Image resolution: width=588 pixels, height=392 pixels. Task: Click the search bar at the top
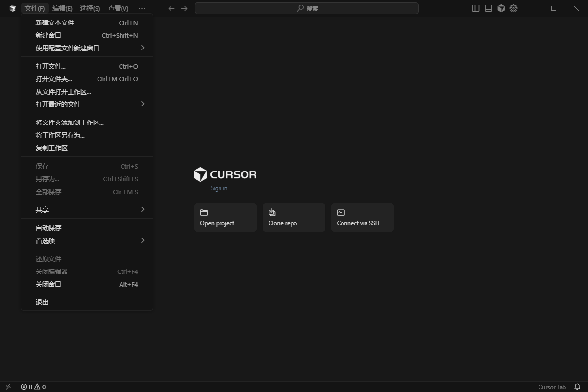tap(307, 8)
